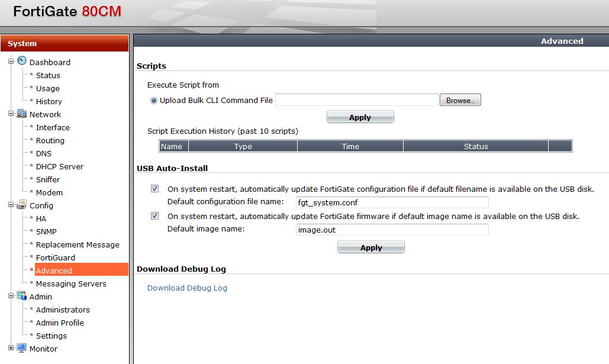Click the default image name field
Screen dimensions: 609x364
(392, 230)
